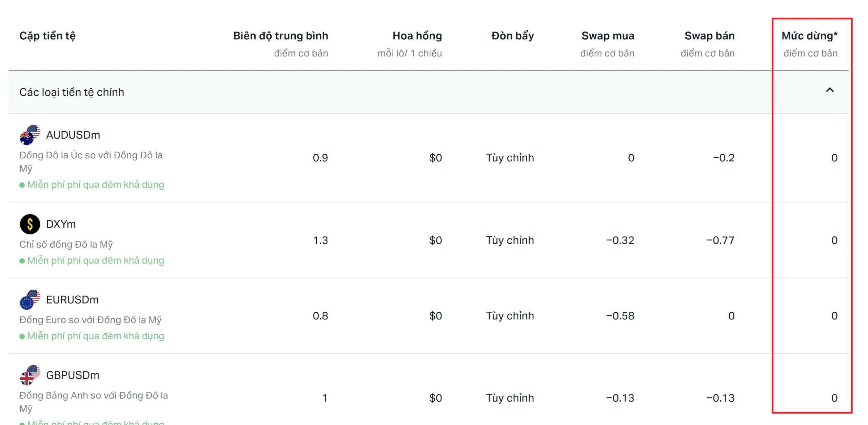This screenshot has height=425, width=868.
Task: Open the DXYm instrument name
Action: pos(61,224)
